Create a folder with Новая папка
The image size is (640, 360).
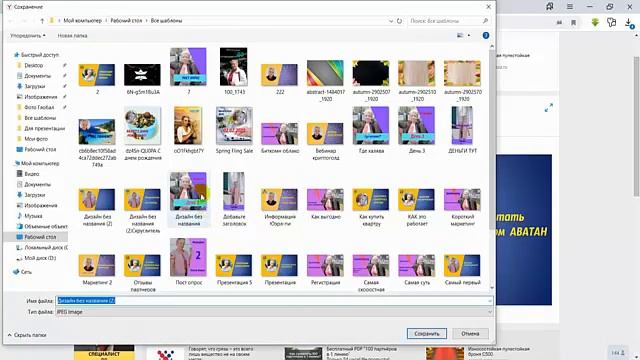72,36
